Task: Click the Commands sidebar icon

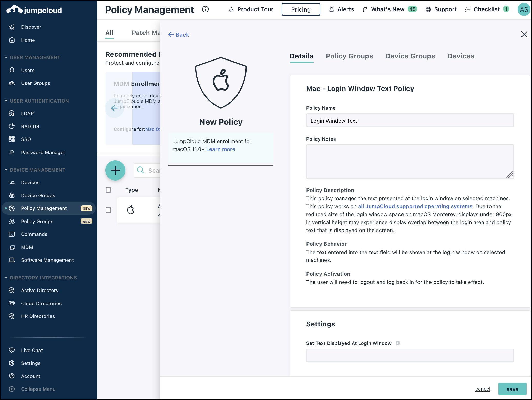Action: point(12,234)
